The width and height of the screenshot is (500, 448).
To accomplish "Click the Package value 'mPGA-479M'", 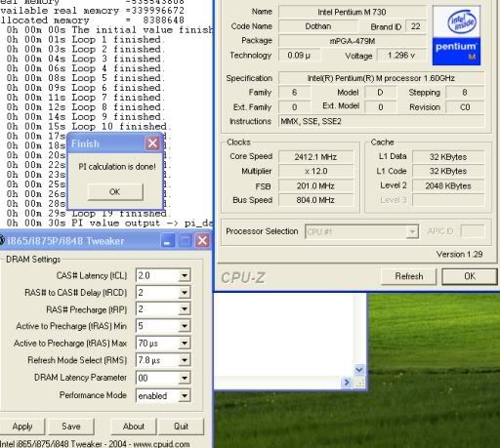I will [x=353, y=41].
